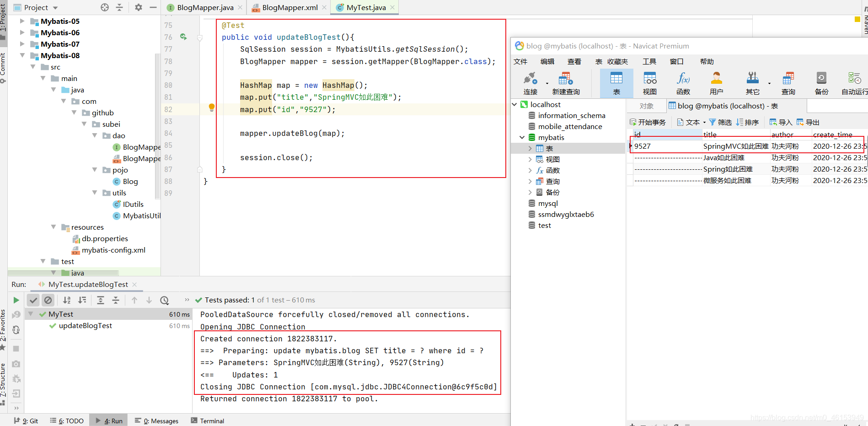The width and height of the screenshot is (868, 426).
Task: Click the run gutter icon beside updateBlogTest
Action: [x=183, y=37]
